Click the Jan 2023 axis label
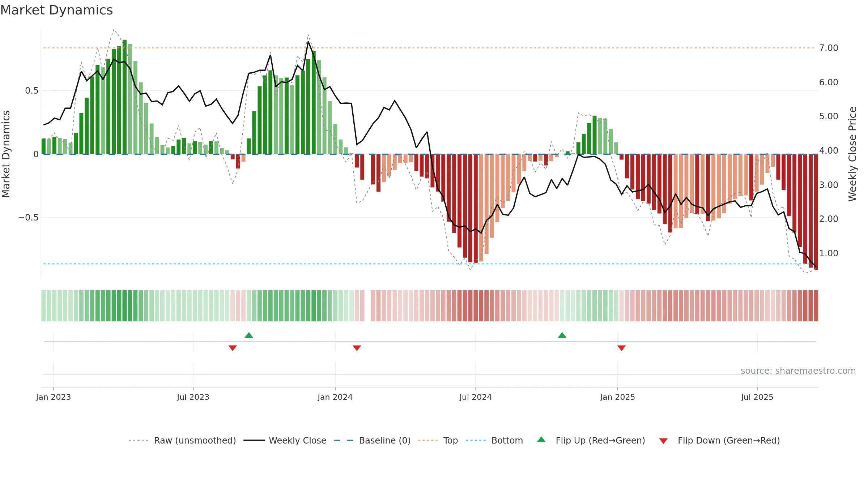This screenshot has width=868, height=488. click(x=54, y=397)
